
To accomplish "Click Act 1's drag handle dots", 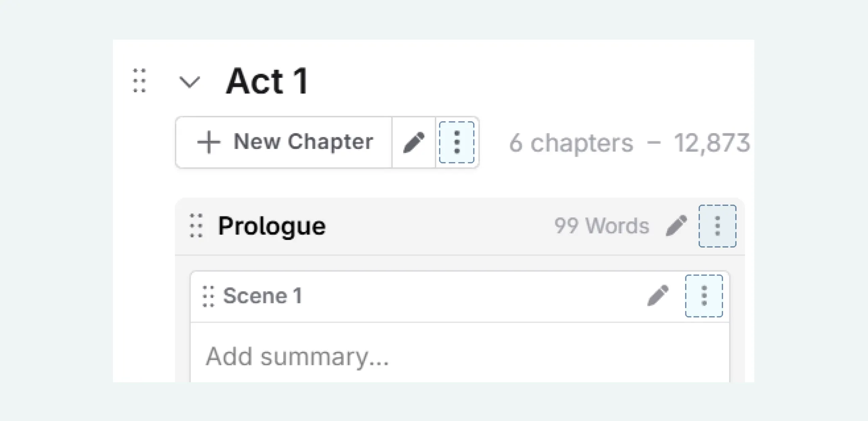I will (140, 81).
